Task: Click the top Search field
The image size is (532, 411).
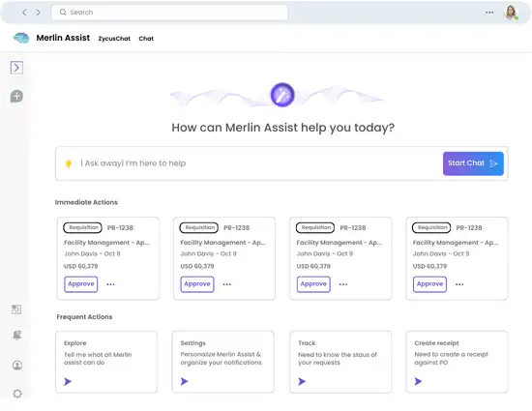Action: tap(169, 13)
